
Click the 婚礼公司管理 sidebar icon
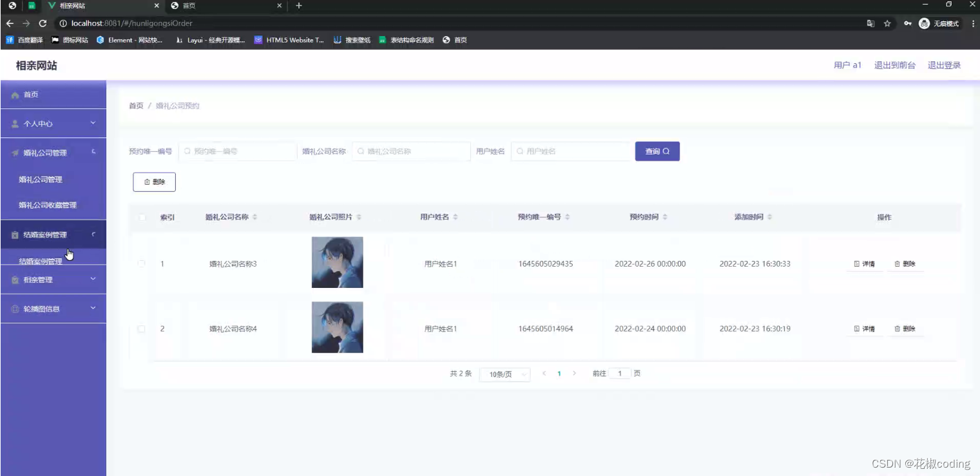point(14,152)
